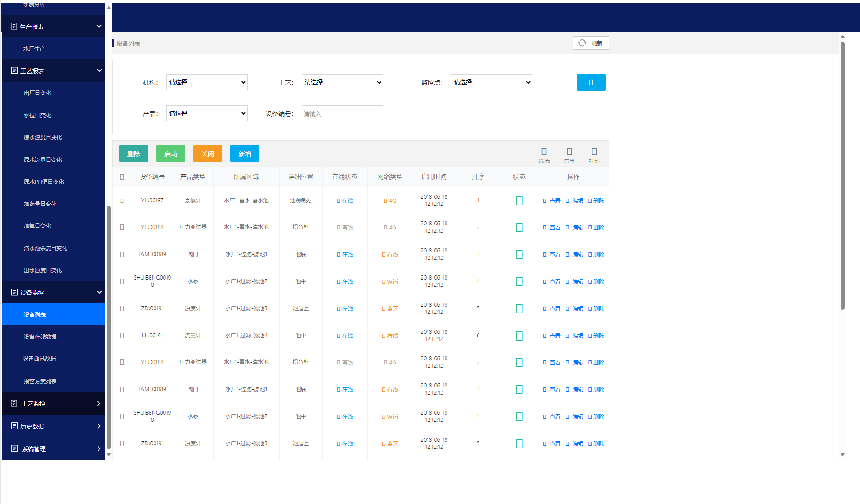Expand the 历史数据 menu chevron
The width and height of the screenshot is (860, 504).
(x=99, y=426)
